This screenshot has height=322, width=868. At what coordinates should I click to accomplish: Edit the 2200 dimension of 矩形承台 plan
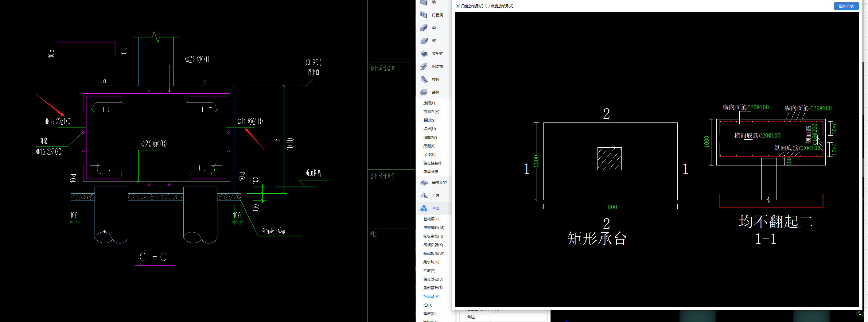click(x=536, y=161)
